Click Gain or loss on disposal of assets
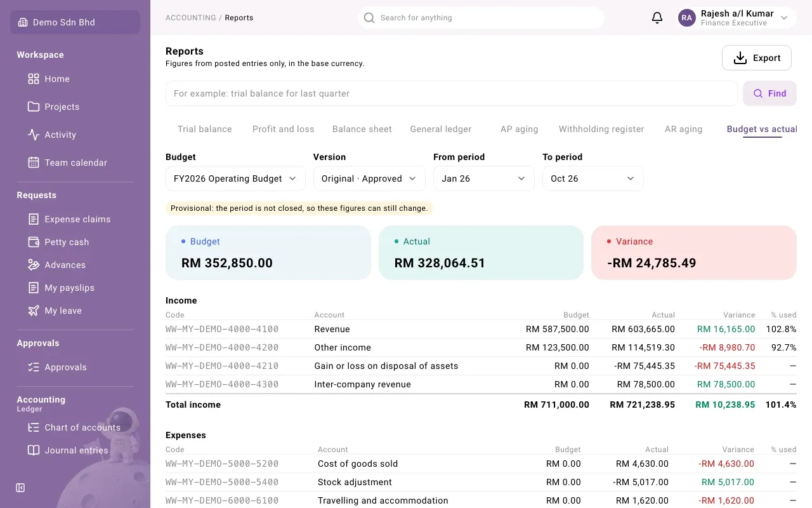 pyautogui.click(x=386, y=366)
